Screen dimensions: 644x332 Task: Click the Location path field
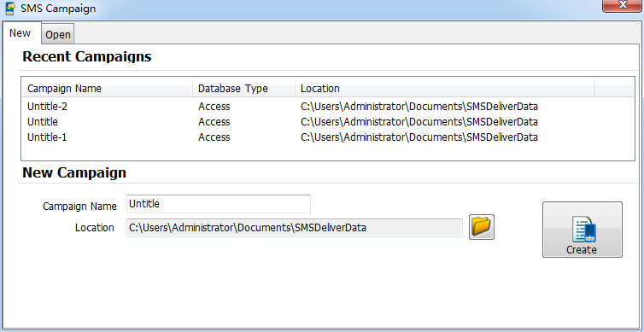click(295, 228)
